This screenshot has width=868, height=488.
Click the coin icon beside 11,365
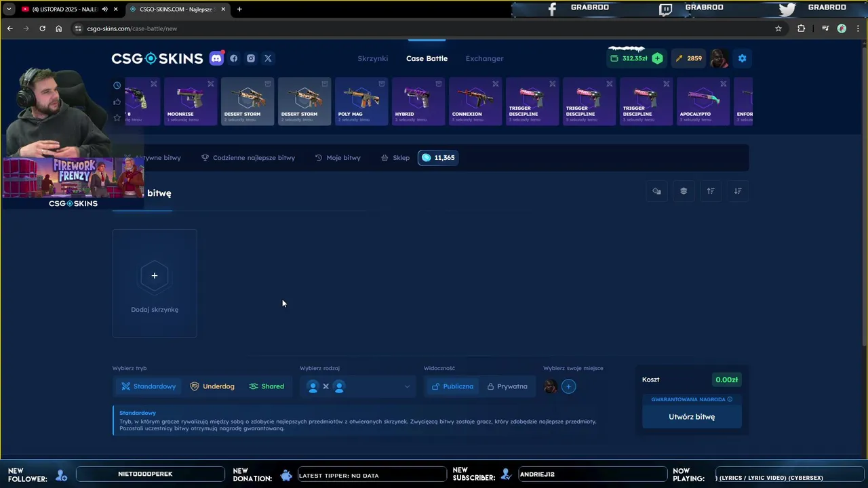tap(426, 158)
